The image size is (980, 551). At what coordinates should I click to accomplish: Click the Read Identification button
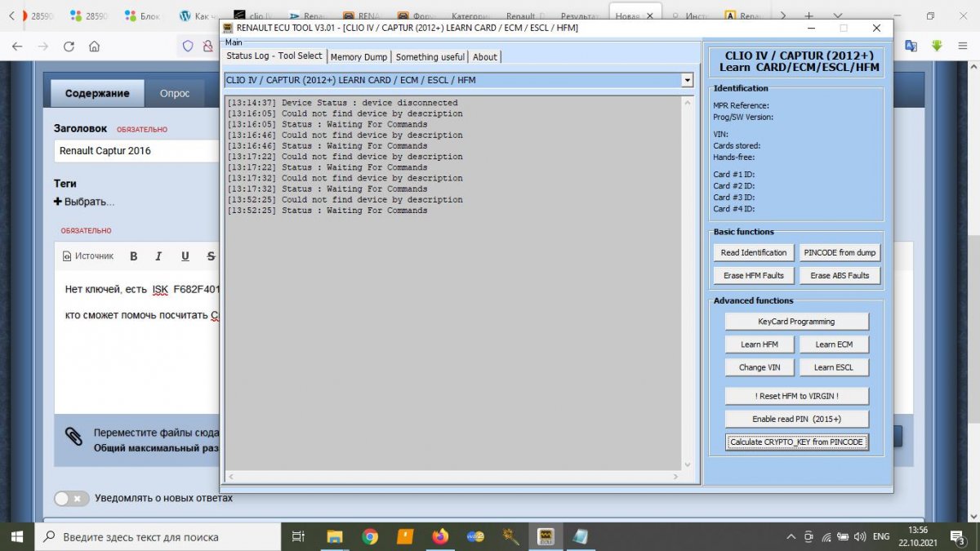754,252
